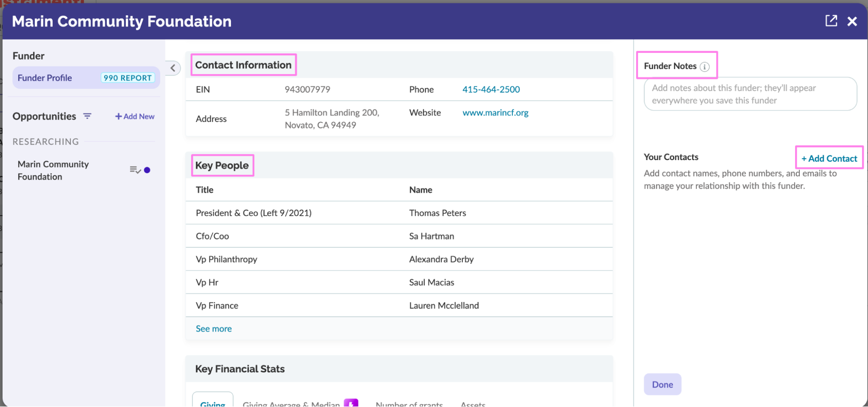Switch to Giving Average & Median tab
Image resolution: width=868 pixels, height=407 pixels.
291,404
